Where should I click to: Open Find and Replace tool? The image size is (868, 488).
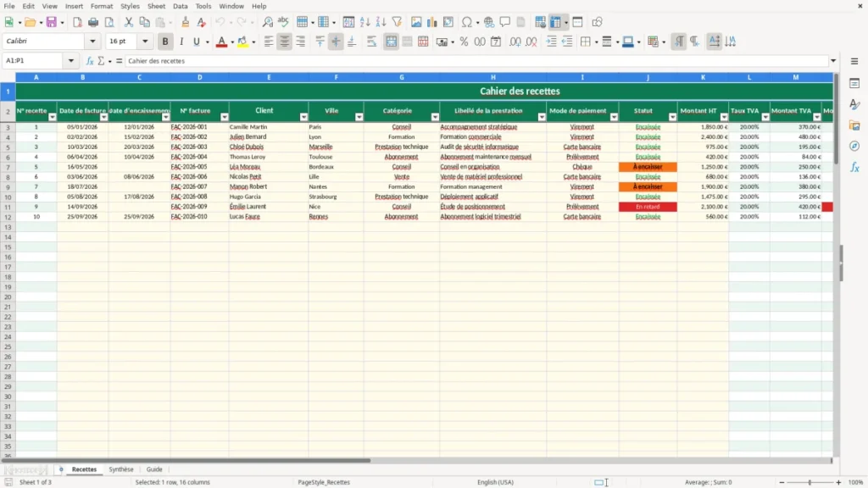[267, 22]
